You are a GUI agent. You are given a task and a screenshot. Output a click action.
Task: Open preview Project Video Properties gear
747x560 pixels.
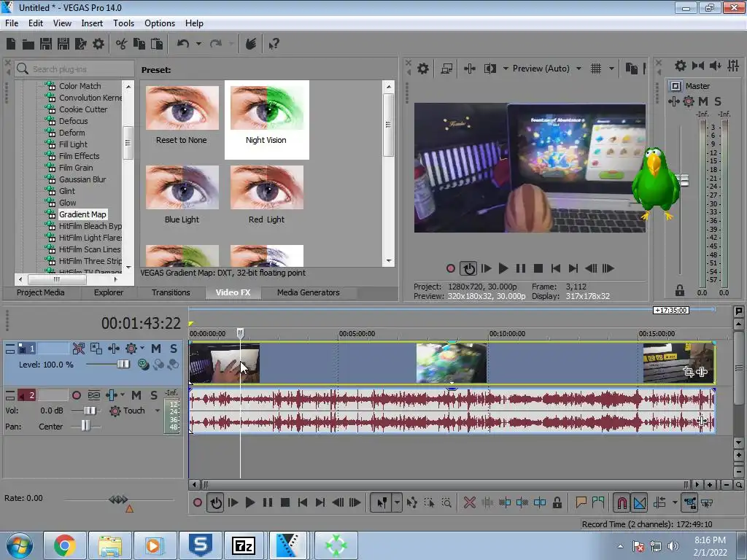(x=423, y=69)
